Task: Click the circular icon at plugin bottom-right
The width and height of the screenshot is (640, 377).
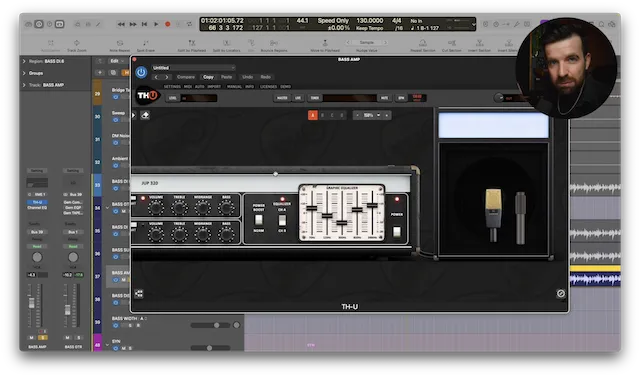Action: (x=561, y=293)
